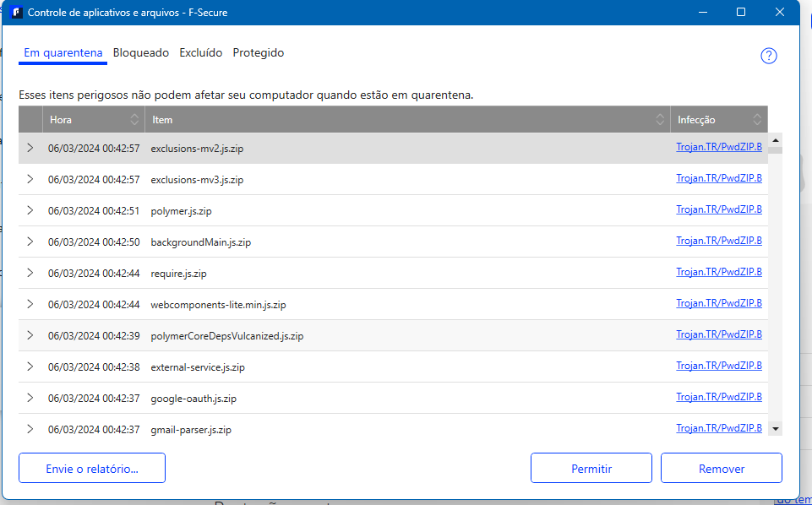Open the help question mark icon

point(768,56)
